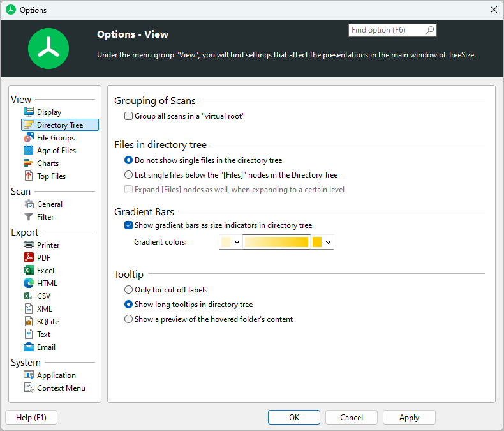Click the HTML Edge browser icon
The image size is (504, 431).
29,283
